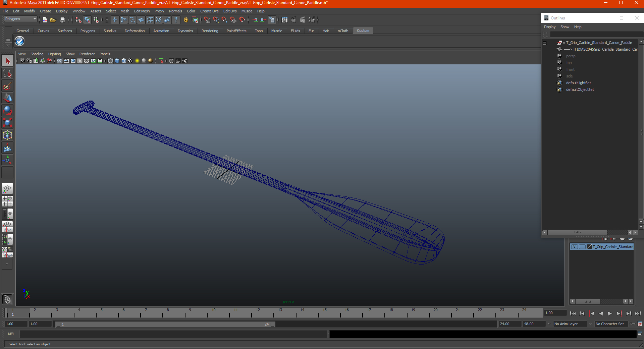This screenshot has width=644, height=349.
Task: Open the viewport Shading menu
Action: 37,54
